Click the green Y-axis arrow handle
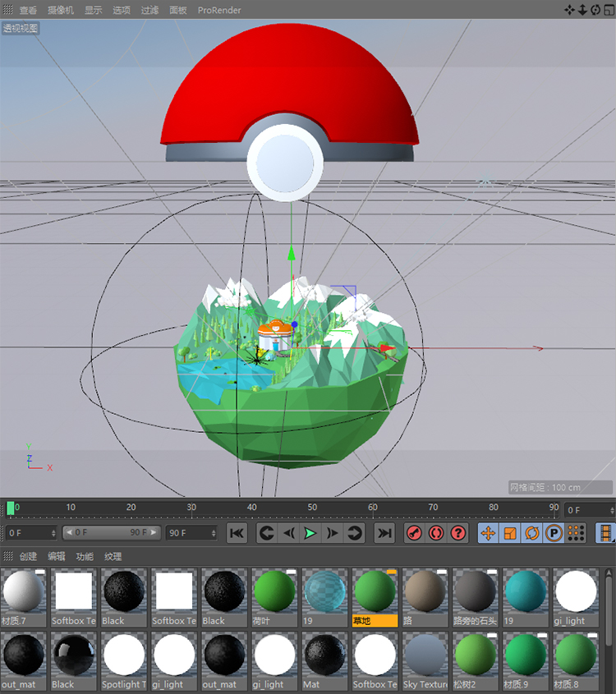 292,253
